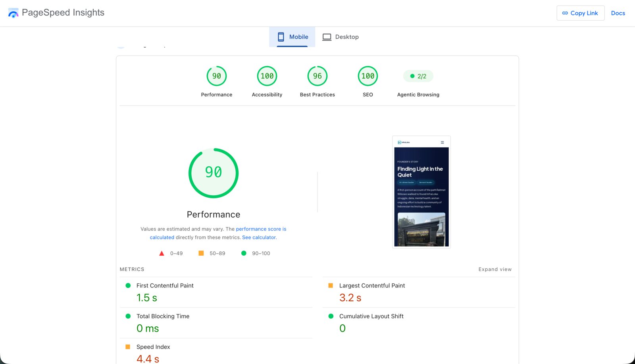Switch to the Desktop tab
635x364 pixels.
click(x=341, y=37)
